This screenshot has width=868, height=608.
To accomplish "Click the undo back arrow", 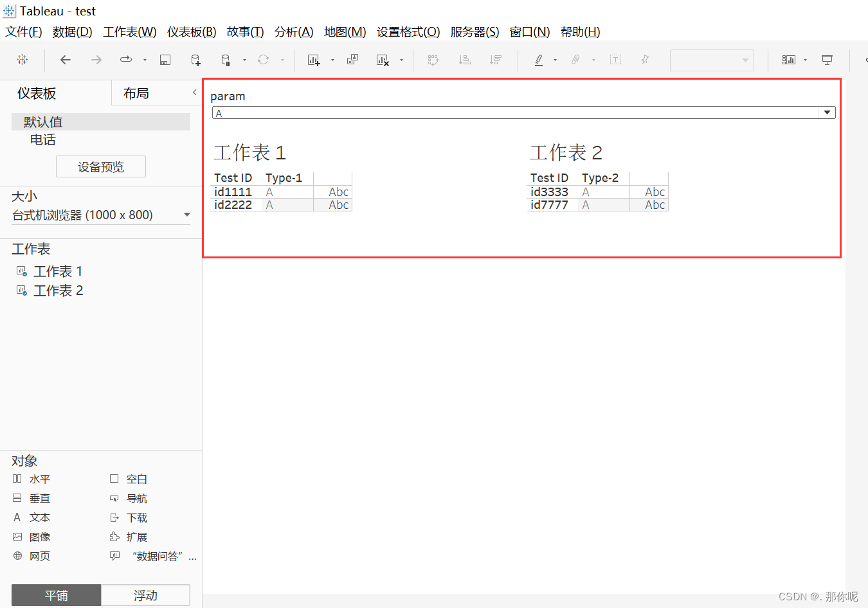I will [x=66, y=60].
